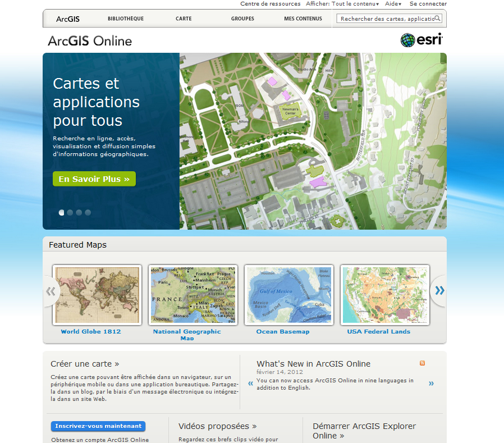Open Mes Contenus menu item
The height and width of the screenshot is (443, 504).
point(303,19)
